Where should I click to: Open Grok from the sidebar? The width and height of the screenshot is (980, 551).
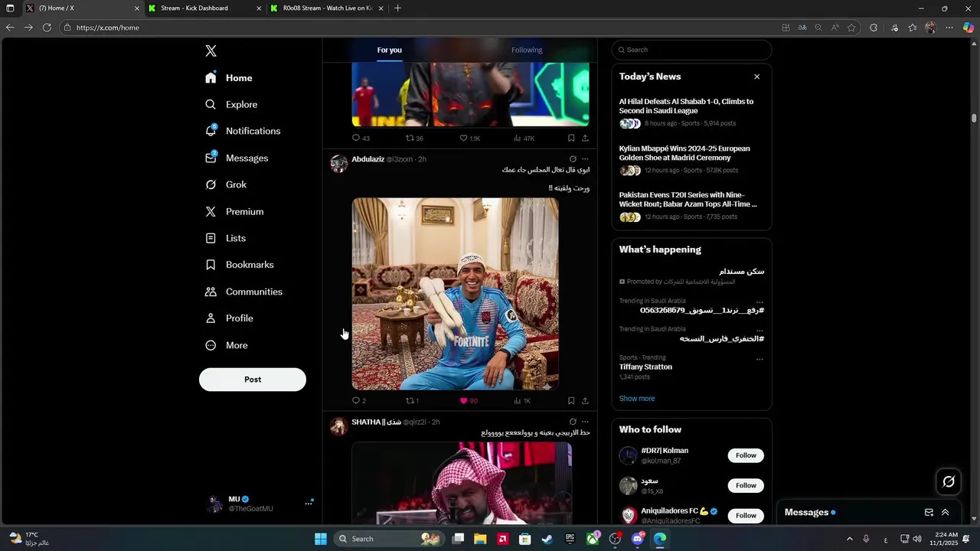tap(226, 184)
